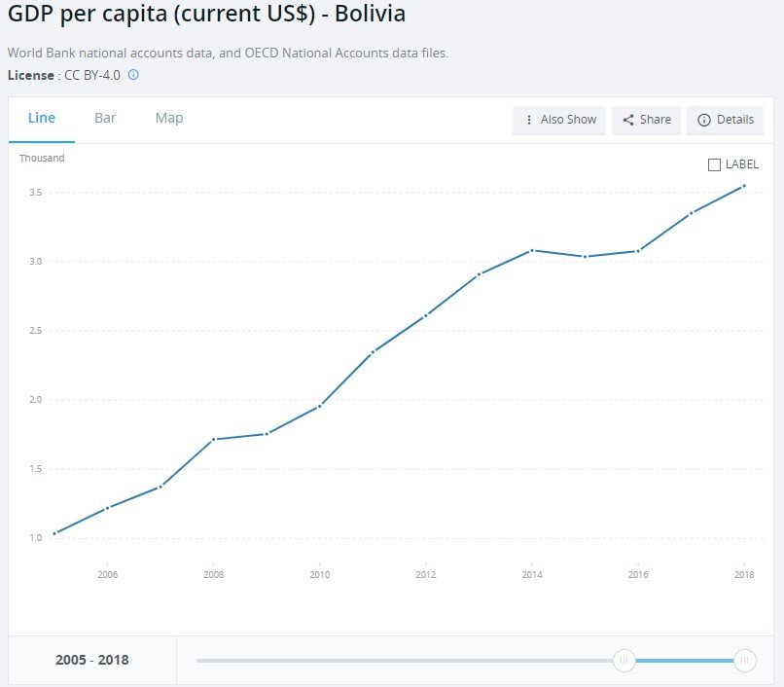Click the 2018 data point on line
The height and width of the screenshot is (687, 784).
tap(744, 186)
